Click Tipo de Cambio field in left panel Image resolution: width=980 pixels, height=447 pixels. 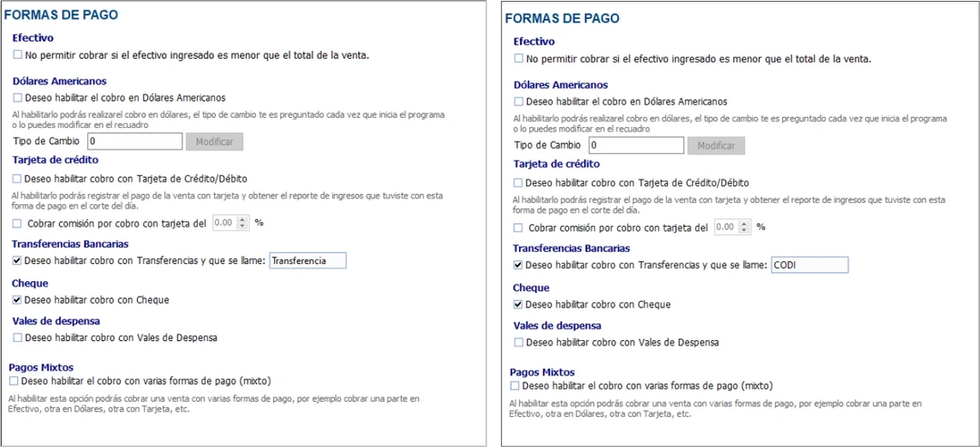tap(135, 141)
